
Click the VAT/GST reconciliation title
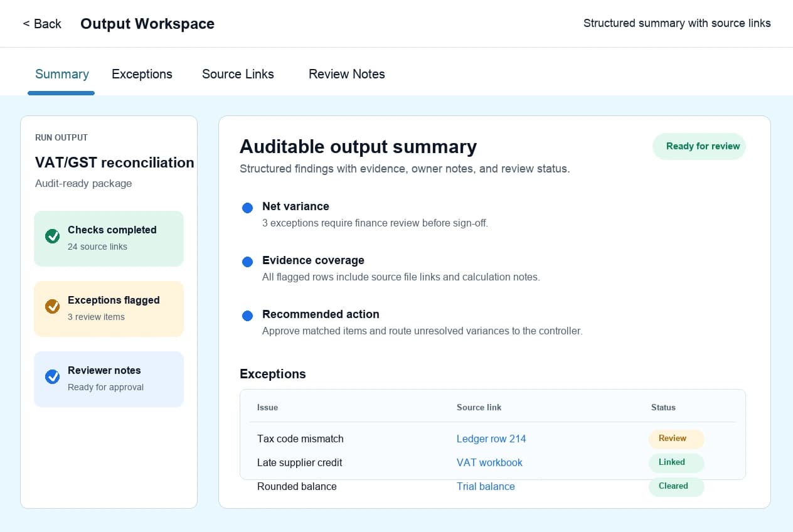click(115, 162)
